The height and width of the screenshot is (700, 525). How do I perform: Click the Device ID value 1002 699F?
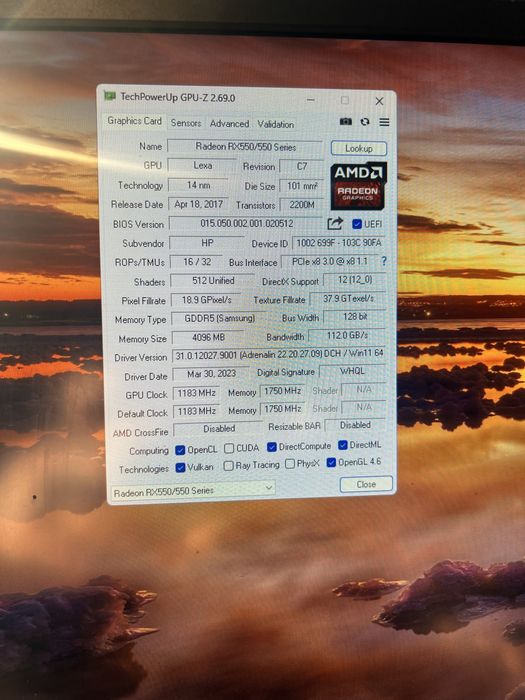click(339, 243)
